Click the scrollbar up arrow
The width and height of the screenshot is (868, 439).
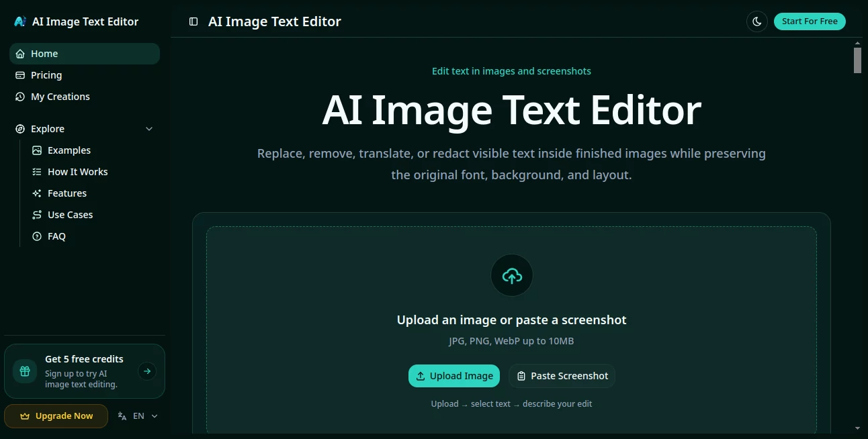coord(857,42)
